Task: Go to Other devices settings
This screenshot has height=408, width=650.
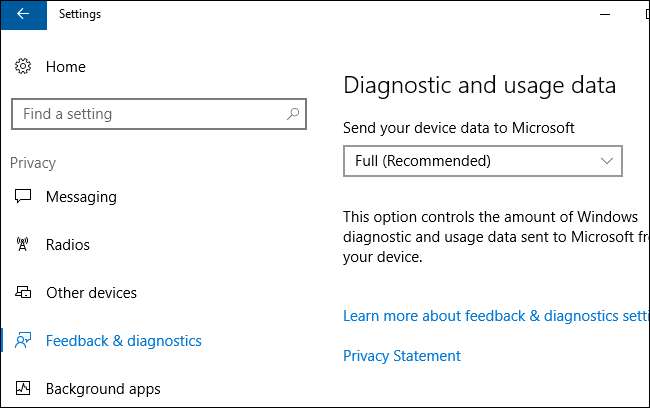Action: pos(91,293)
